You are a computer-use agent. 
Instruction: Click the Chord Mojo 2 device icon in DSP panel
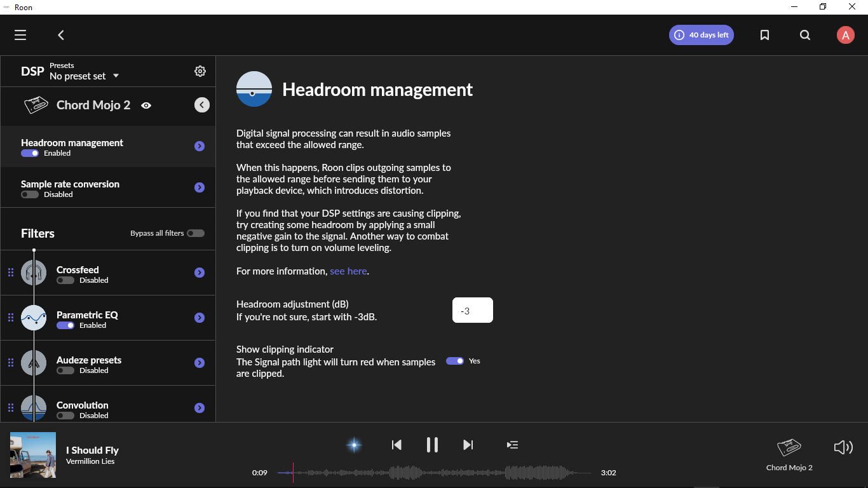[x=36, y=105]
